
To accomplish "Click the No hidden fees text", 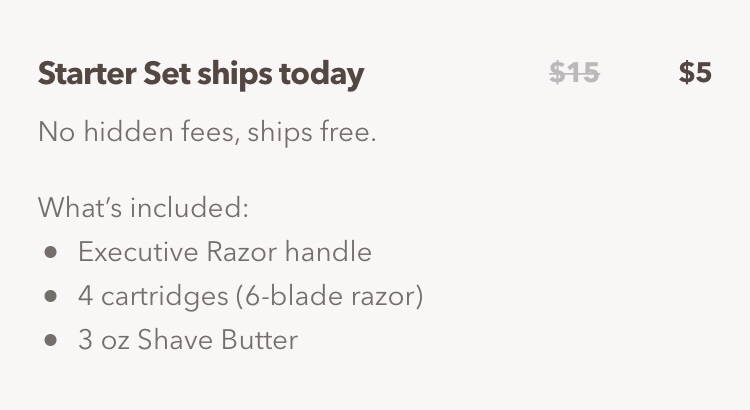I will click(207, 132).
